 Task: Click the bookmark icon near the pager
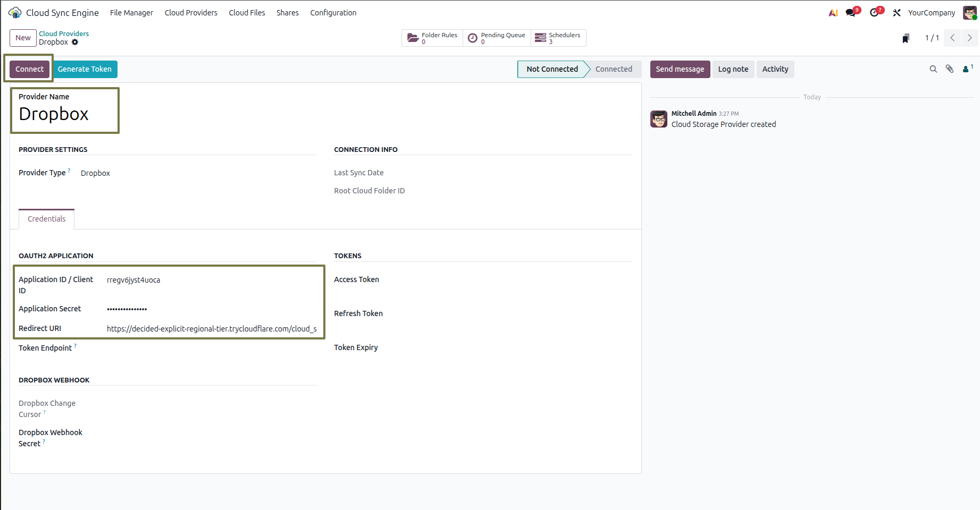pos(906,38)
